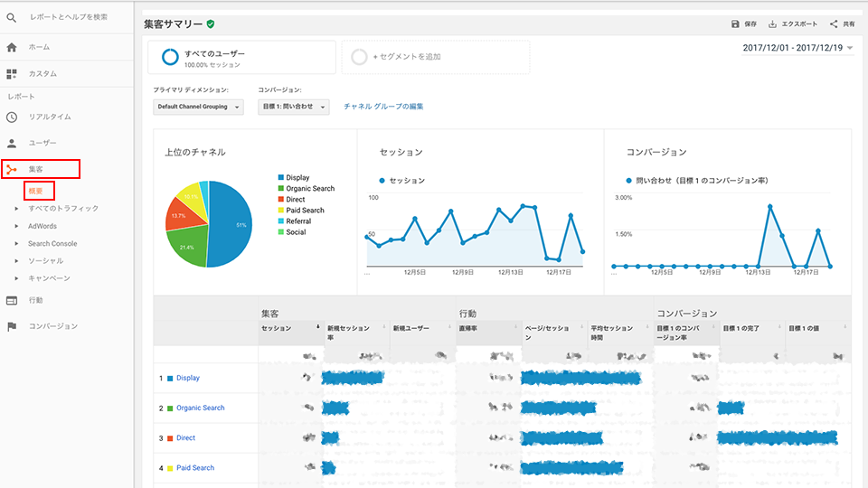Click the 共有 share icon
The height and width of the screenshot is (488, 868).
coord(834,23)
